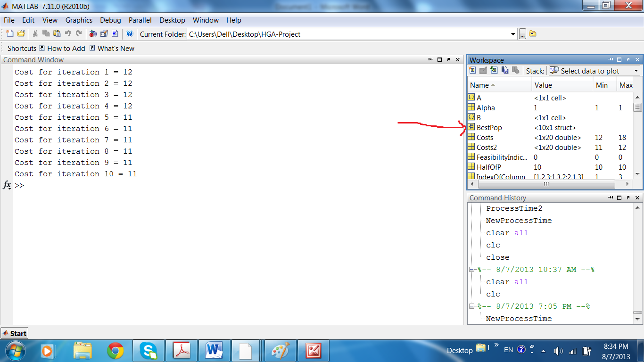Click the How to Add shortcut link
Image resolution: width=644 pixels, height=362 pixels.
tap(66, 48)
